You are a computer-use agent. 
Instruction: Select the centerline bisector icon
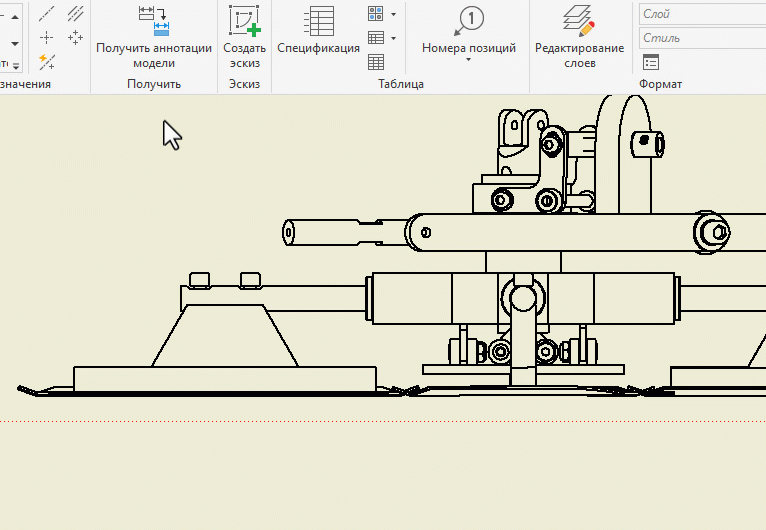coord(75,14)
